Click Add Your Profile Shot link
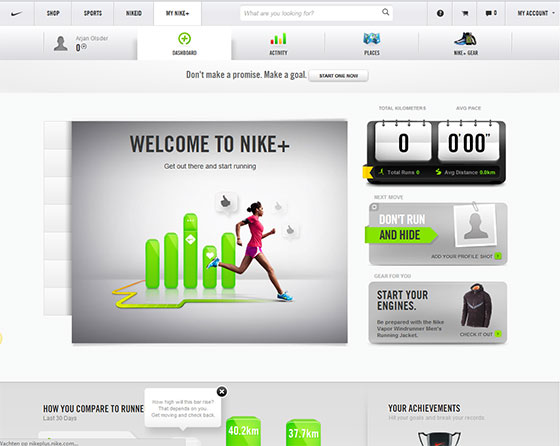560x446 pixels. coord(461,256)
